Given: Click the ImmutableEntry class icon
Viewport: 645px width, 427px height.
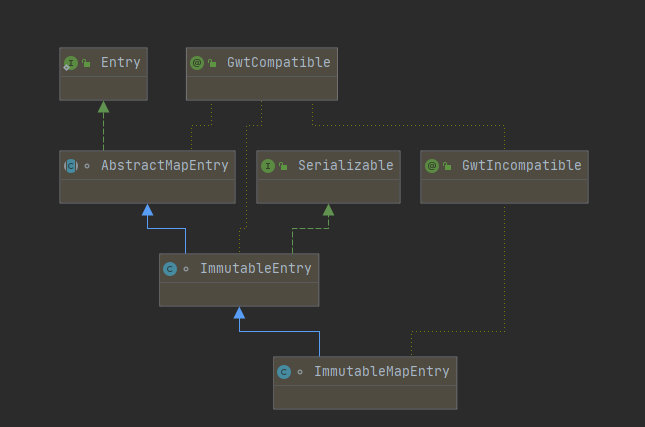Looking at the screenshot, I should click(170, 269).
